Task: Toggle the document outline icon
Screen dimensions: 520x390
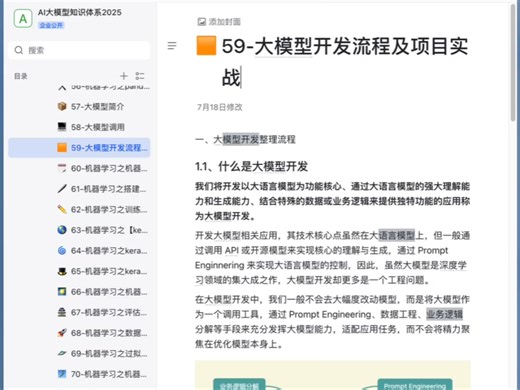Action: pyautogui.click(x=172, y=46)
